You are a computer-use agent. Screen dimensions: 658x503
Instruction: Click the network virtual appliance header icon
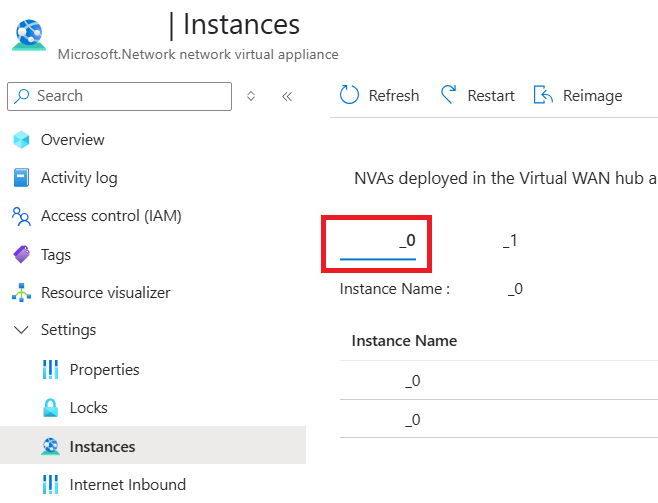29,35
